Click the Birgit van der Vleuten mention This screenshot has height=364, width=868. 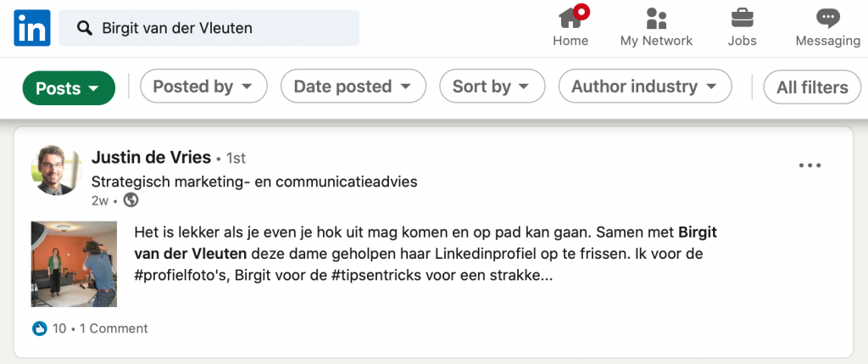point(426,243)
